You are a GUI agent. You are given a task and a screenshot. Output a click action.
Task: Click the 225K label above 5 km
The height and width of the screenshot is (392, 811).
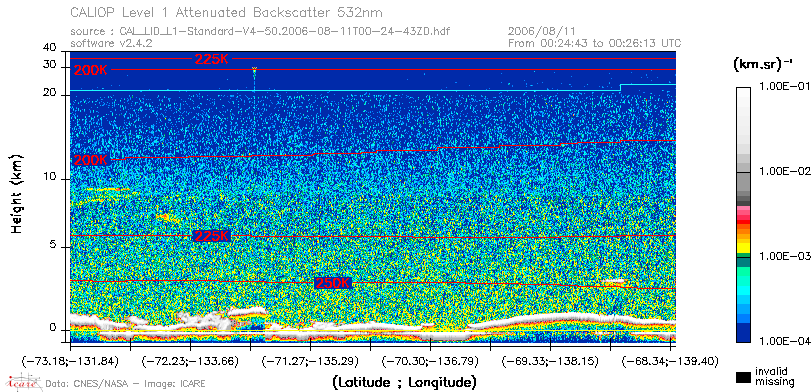tap(211, 236)
